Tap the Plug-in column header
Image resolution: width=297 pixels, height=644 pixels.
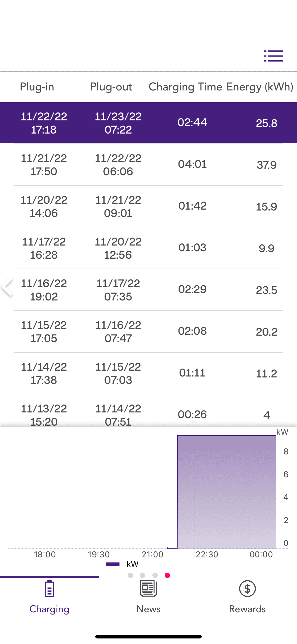pyautogui.click(x=37, y=87)
